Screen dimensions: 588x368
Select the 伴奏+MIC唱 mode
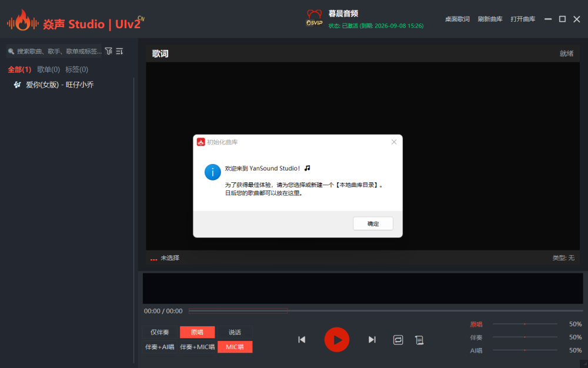tap(197, 347)
